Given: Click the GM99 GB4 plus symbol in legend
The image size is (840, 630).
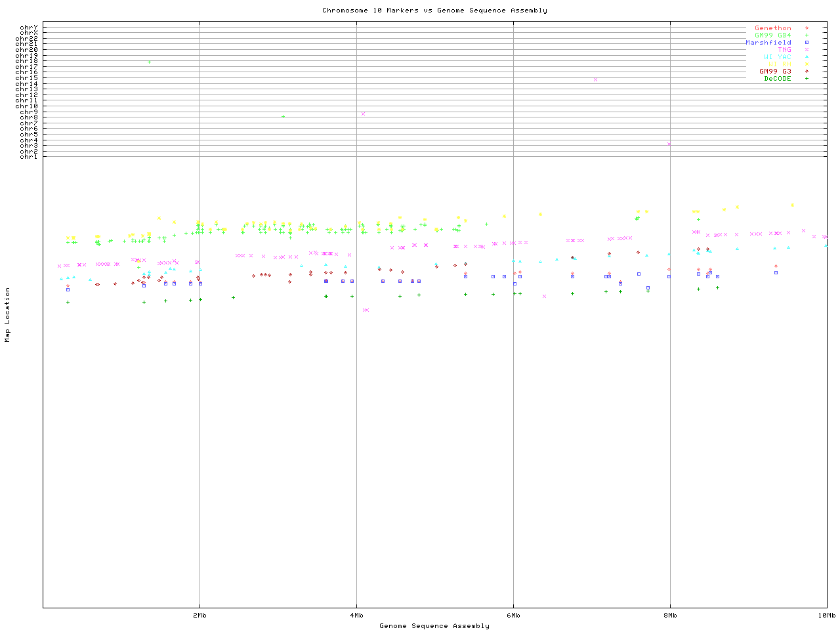Looking at the screenshot, I should point(807,35).
